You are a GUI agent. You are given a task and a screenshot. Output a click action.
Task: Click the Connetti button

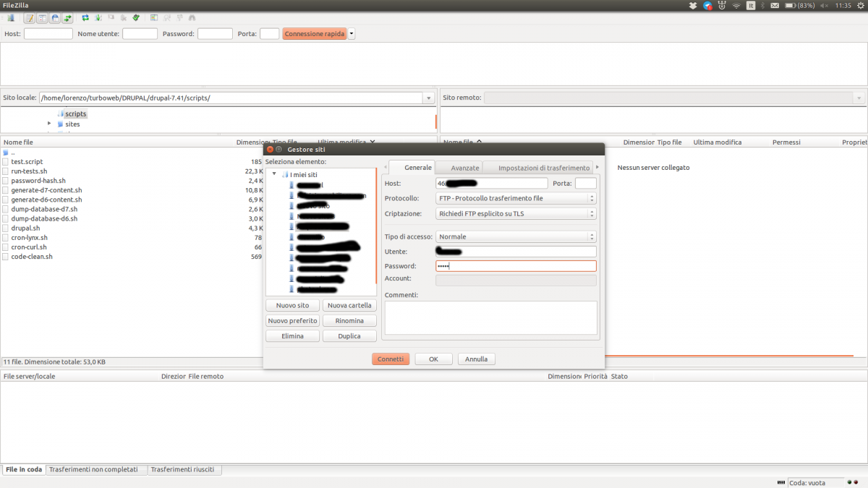391,359
